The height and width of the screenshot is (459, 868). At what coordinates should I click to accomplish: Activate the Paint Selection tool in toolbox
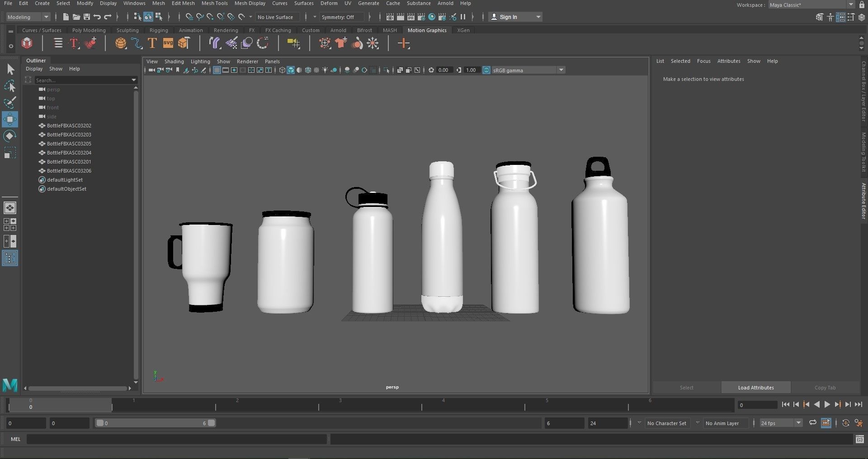tap(10, 103)
